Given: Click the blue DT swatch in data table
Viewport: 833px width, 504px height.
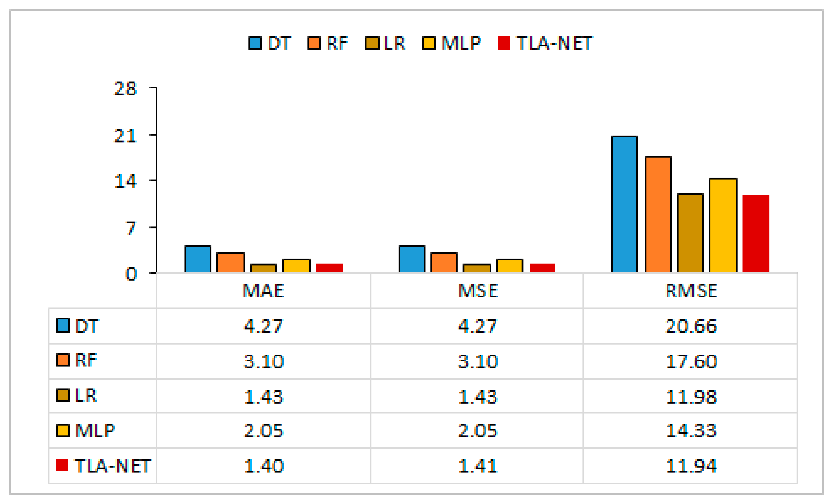Looking at the screenshot, I should click(x=63, y=325).
